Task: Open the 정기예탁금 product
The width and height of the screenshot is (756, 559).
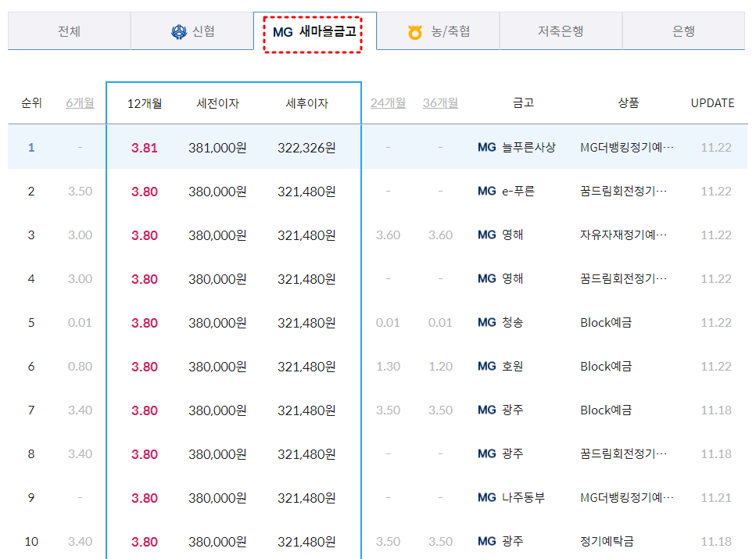Action: point(607,541)
